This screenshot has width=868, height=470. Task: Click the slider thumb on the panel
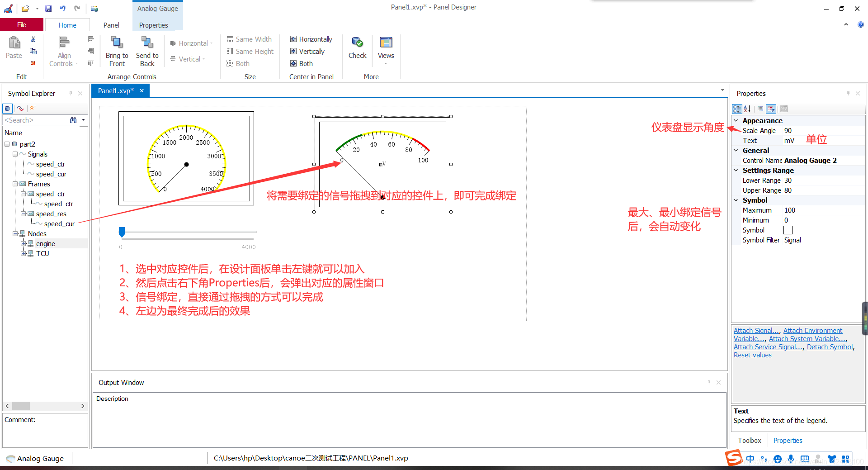point(122,232)
